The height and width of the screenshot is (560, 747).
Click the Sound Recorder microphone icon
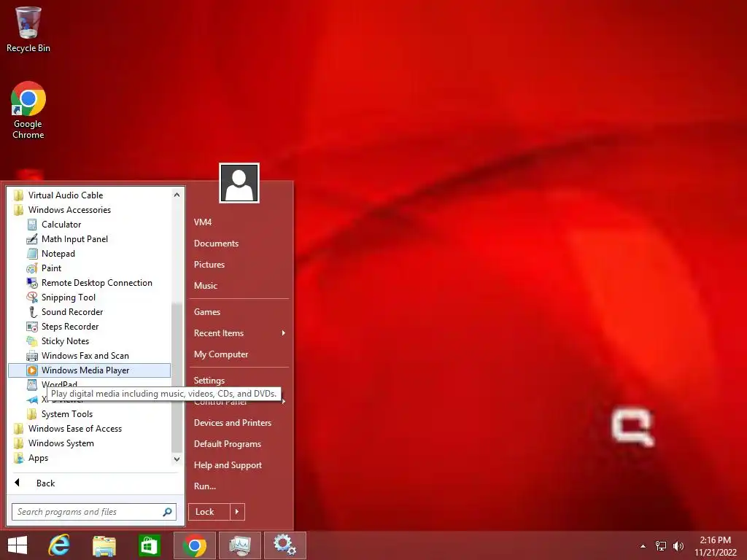coord(32,312)
